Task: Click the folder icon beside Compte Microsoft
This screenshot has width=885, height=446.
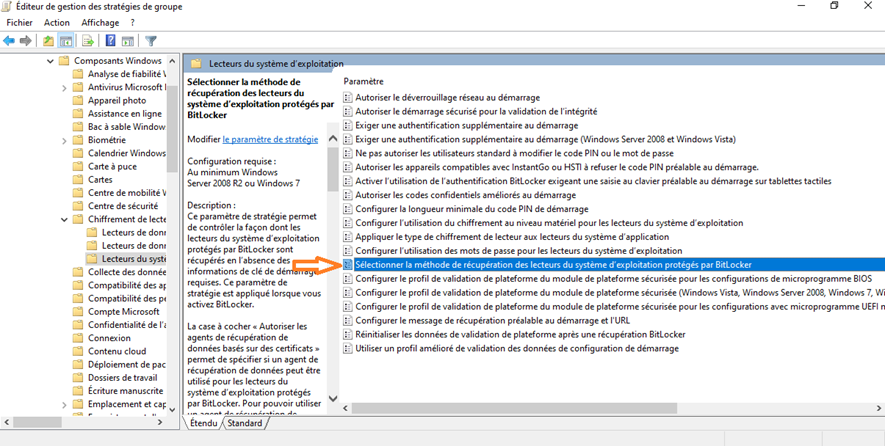Action: (78, 312)
